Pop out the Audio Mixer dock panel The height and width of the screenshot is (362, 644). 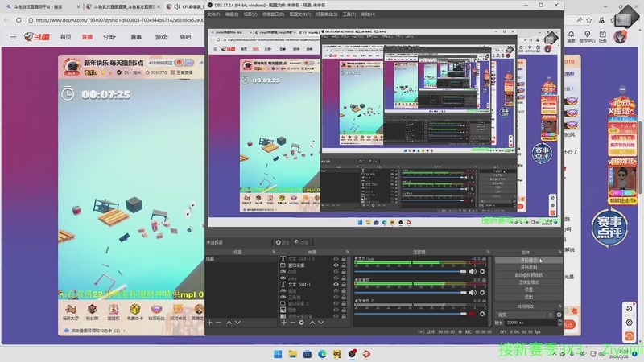click(489, 252)
